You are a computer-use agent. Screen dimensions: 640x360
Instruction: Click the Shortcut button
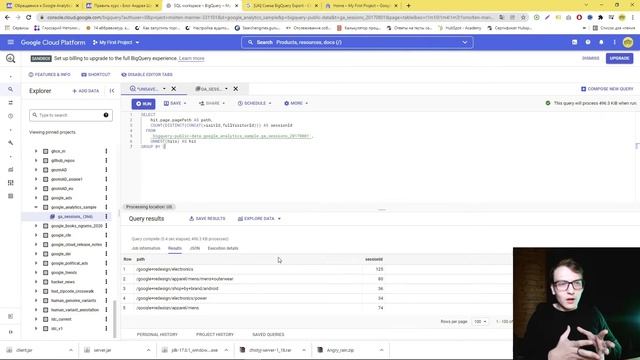pos(96,75)
